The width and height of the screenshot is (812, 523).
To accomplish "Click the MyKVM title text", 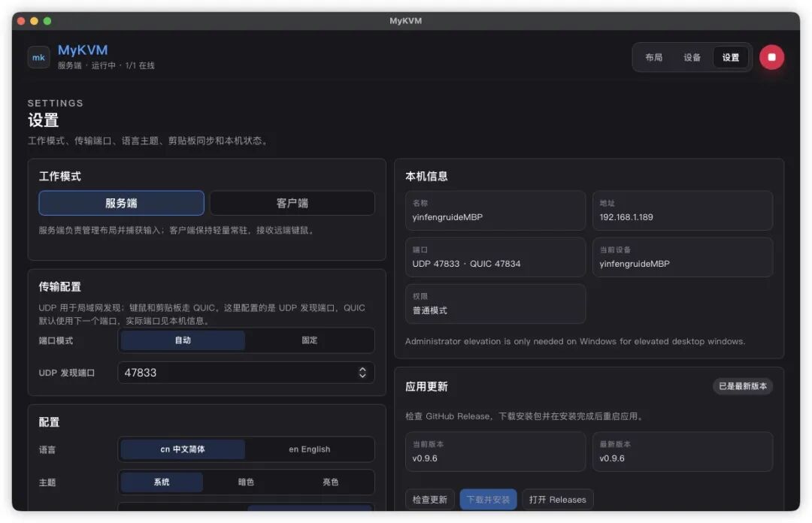I will pos(83,50).
